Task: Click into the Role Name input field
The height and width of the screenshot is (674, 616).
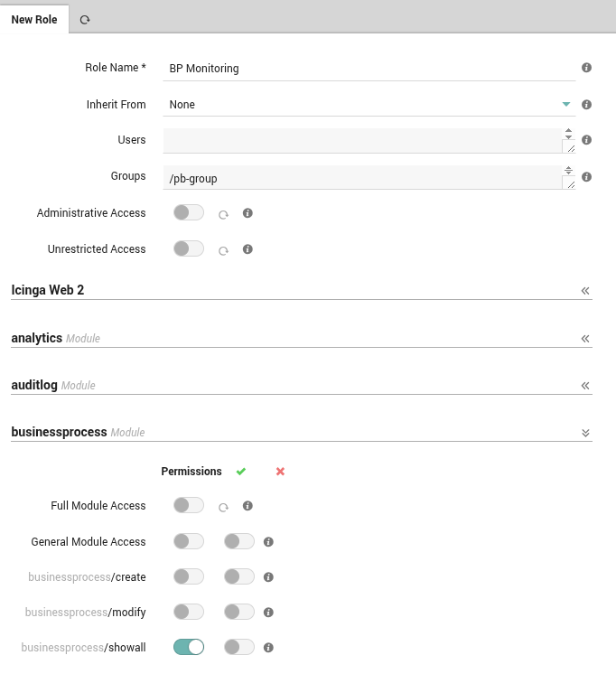Action: (370, 69)
